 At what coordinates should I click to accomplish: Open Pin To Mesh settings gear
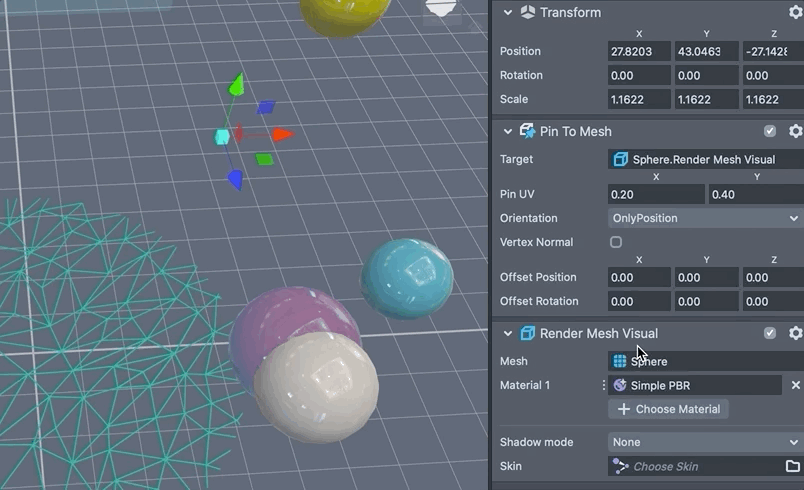click(795, 131)
